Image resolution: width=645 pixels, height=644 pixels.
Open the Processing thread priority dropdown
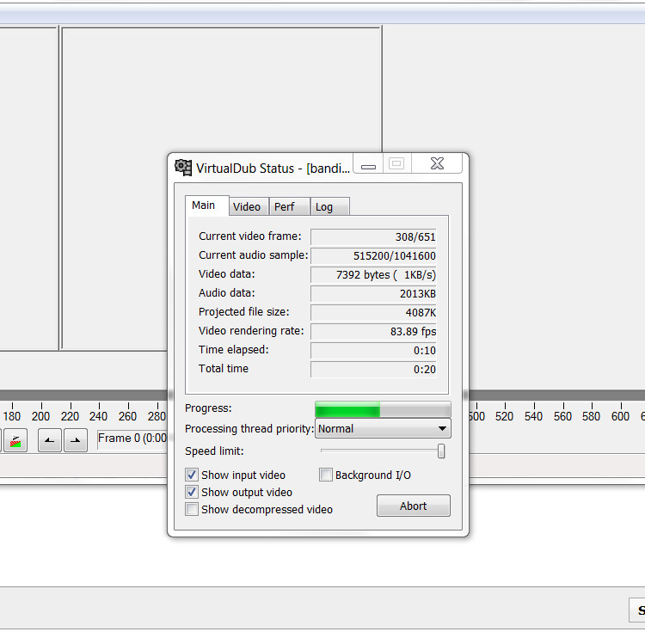click(x=383, y=428)
